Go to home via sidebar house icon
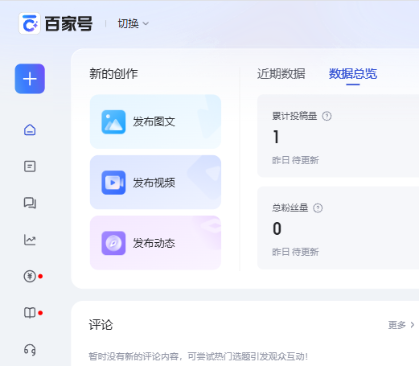The image size is (419, 366). click(x=30, y=130)
